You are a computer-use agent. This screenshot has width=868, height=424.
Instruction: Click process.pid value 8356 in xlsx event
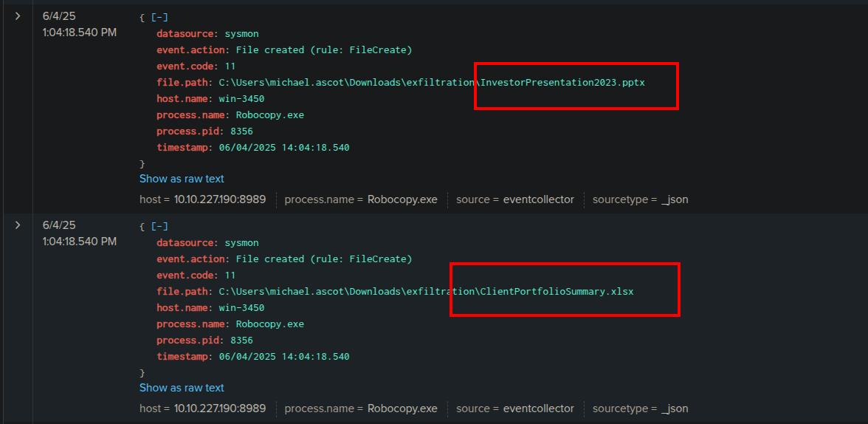(x=241, y=341)
